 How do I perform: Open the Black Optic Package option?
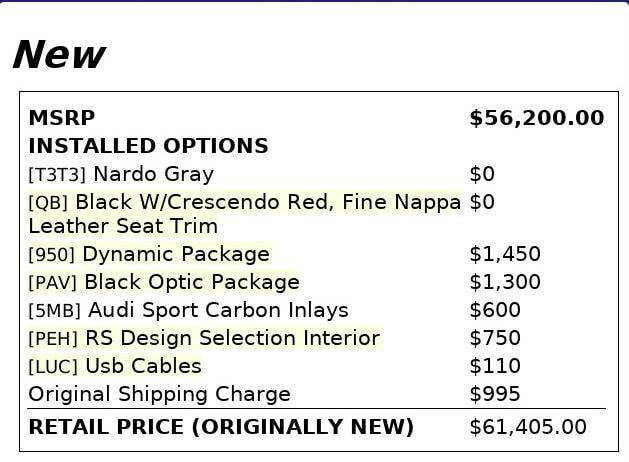tap(191, 282)
